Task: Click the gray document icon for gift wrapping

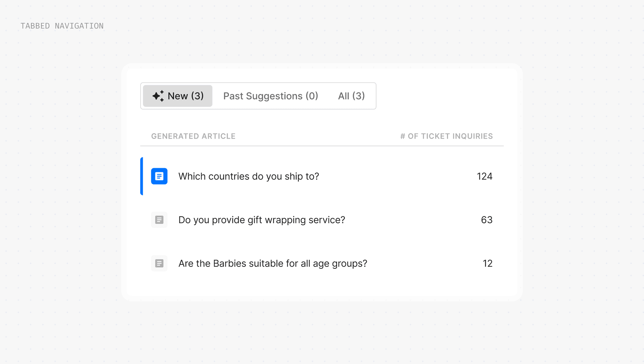Action: tap(159, 220)
